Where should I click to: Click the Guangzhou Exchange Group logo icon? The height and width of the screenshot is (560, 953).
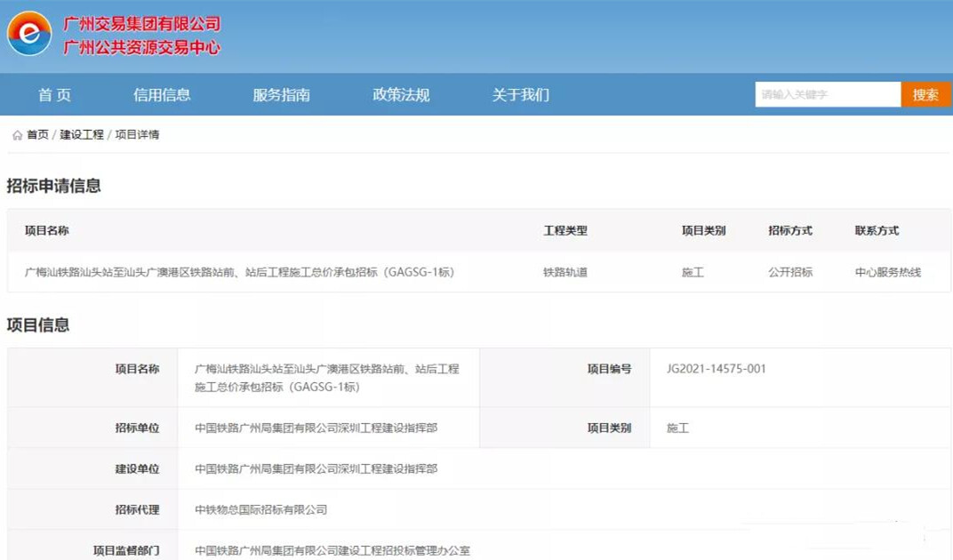coord(29,34)
